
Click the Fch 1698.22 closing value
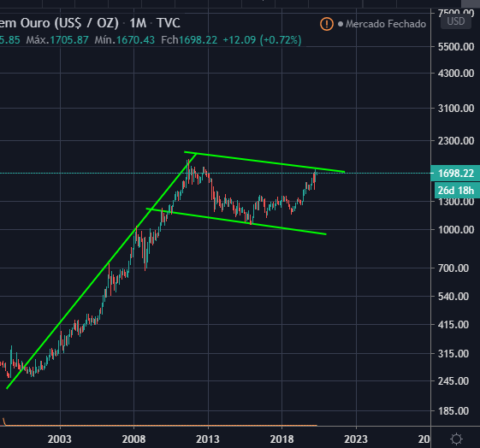coord(189,40)
